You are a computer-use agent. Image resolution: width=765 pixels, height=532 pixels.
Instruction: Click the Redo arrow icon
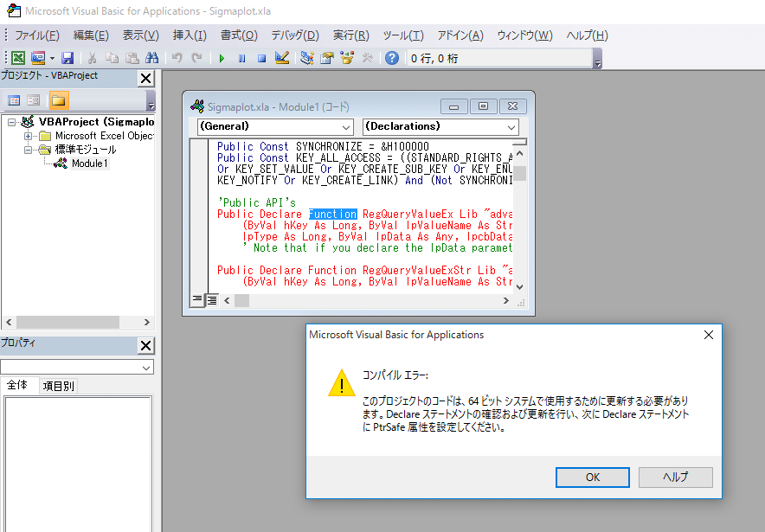point(196,59)
